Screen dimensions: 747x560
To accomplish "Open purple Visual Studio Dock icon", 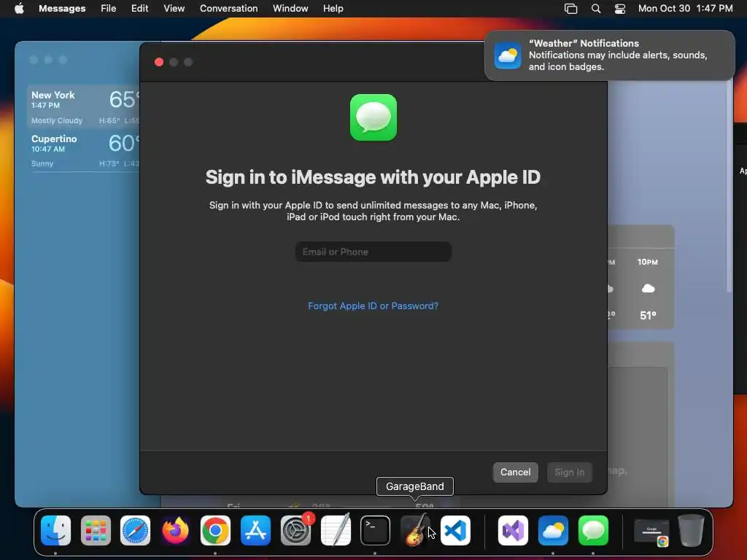I will click(513, 530).
